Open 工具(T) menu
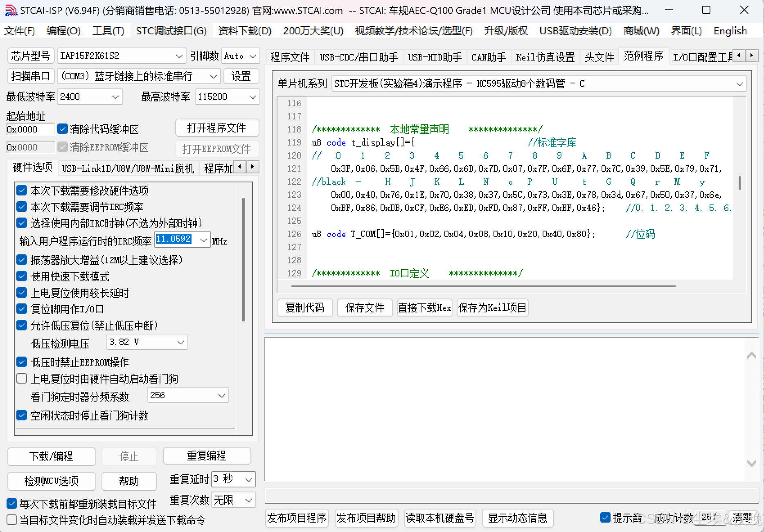This screenshot has width=764, height=532. 108,31
